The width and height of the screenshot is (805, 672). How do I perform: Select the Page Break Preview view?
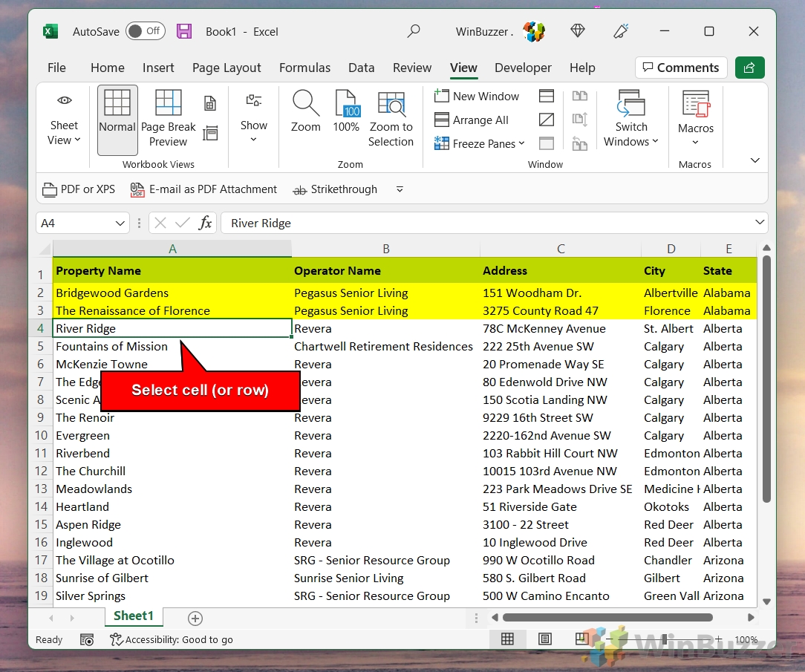pyautogui.click(x=168, y=117)
